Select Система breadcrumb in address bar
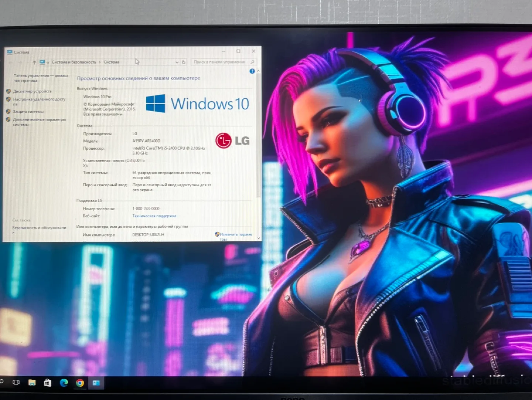Image resolution: width=532 pixels, height=400 pixels. point(111,62)
